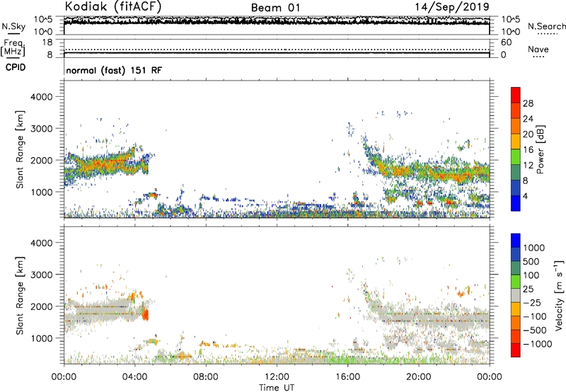
Task: Select the '04:00' time tick label
Action: [x=134, y=377]
